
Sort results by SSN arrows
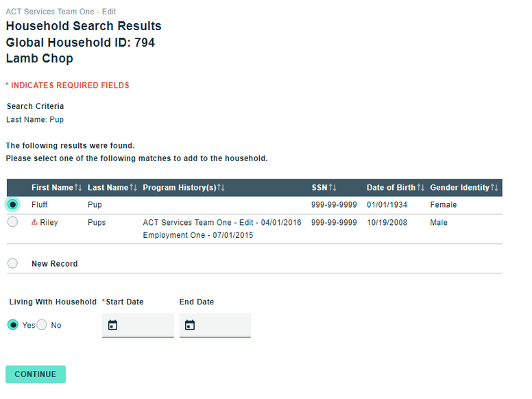coord(332,188)
